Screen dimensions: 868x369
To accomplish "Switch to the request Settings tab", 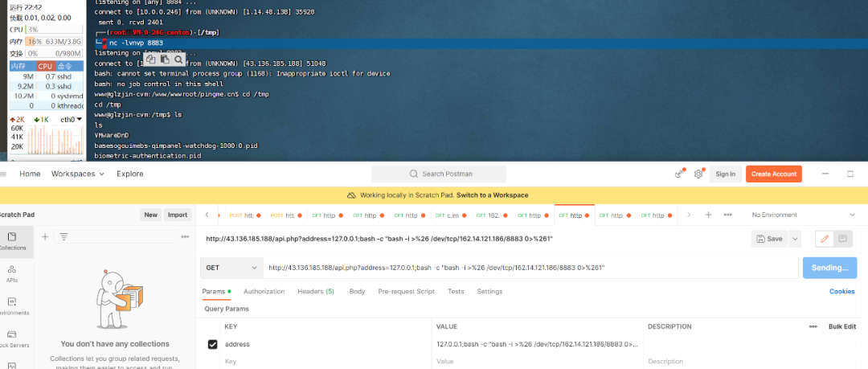I will click(x=489, y=292).
